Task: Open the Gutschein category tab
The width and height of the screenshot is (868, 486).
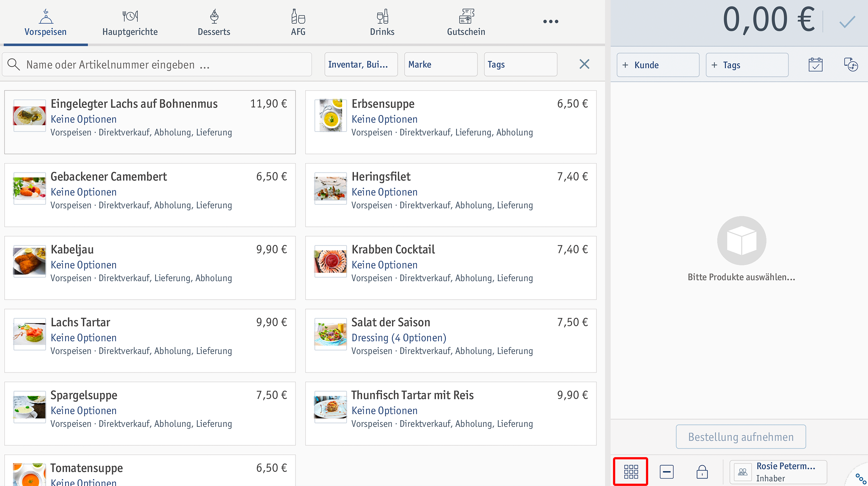Action: [466, 23]
